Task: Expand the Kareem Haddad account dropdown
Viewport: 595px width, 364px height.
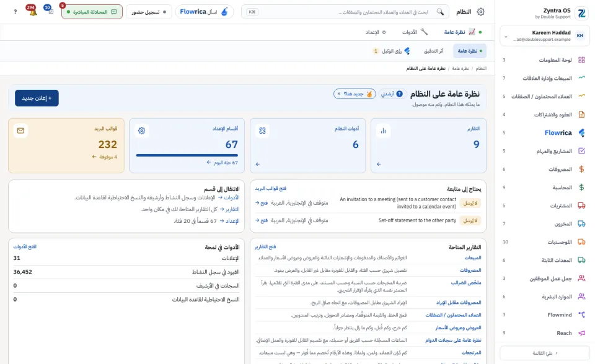Action: coord(506,37)
